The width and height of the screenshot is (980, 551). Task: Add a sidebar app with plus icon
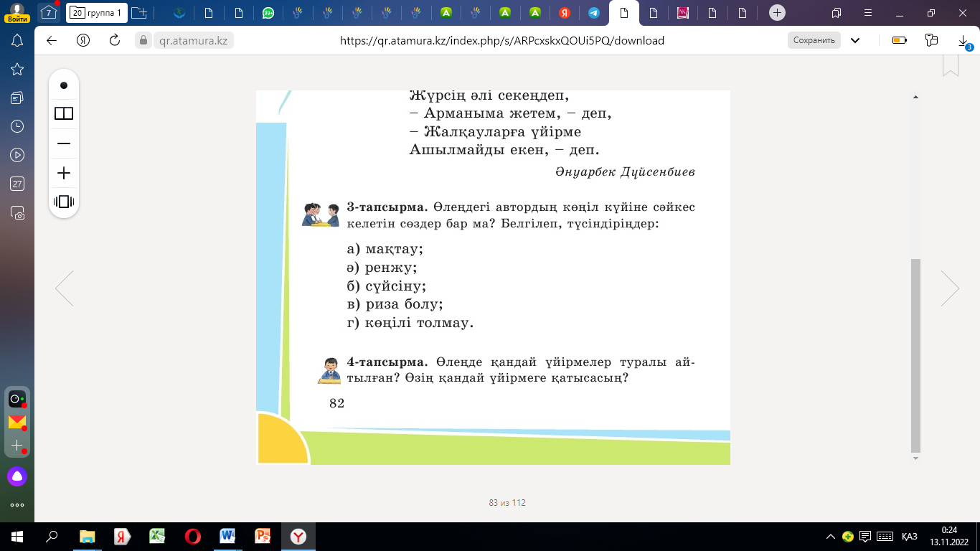17,446
